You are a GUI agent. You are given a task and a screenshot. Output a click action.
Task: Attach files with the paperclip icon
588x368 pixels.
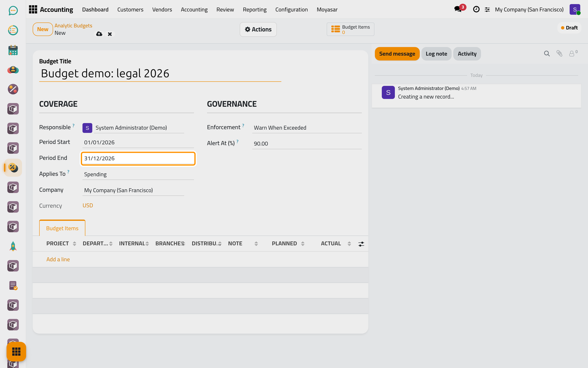point(559,54)
